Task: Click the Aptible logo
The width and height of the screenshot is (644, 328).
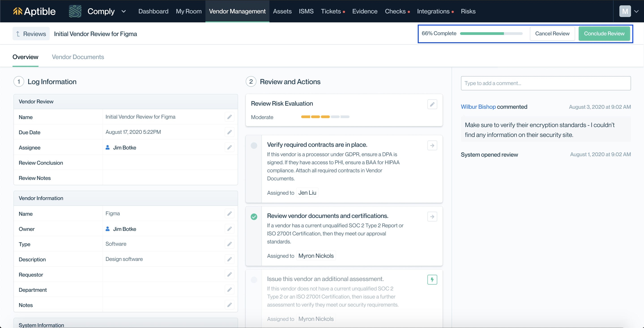Action: (34, 11)
